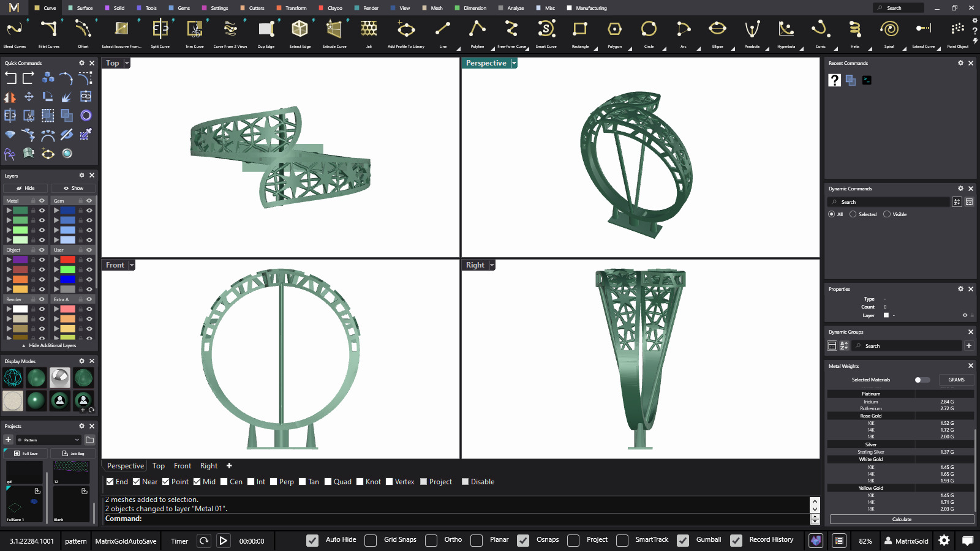The width and height of the screenshot is (980, 551).
Task: Pick the white Render layer color swatch
Action: coord(20,309)
